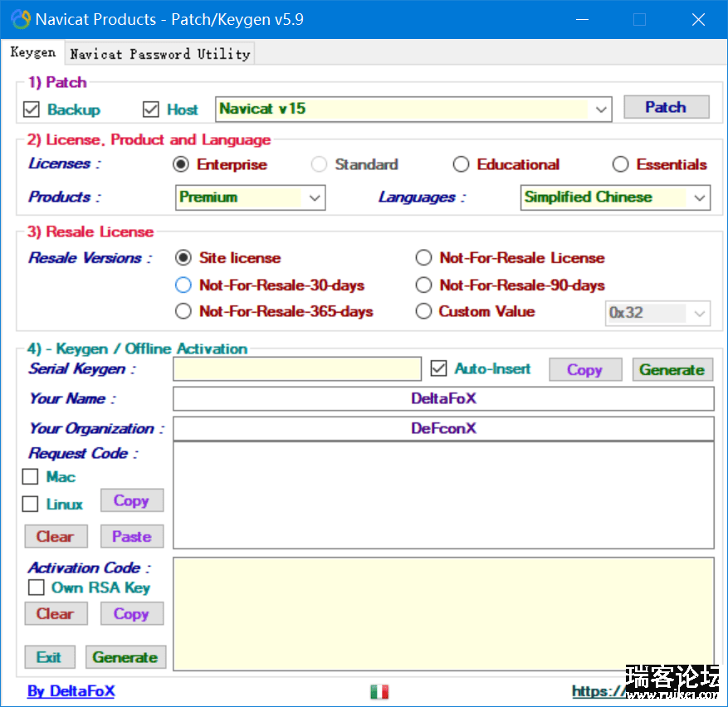Click the Your Organization field containing DeFconX
This screenshot has height=707, width=728.
[443, 428]
